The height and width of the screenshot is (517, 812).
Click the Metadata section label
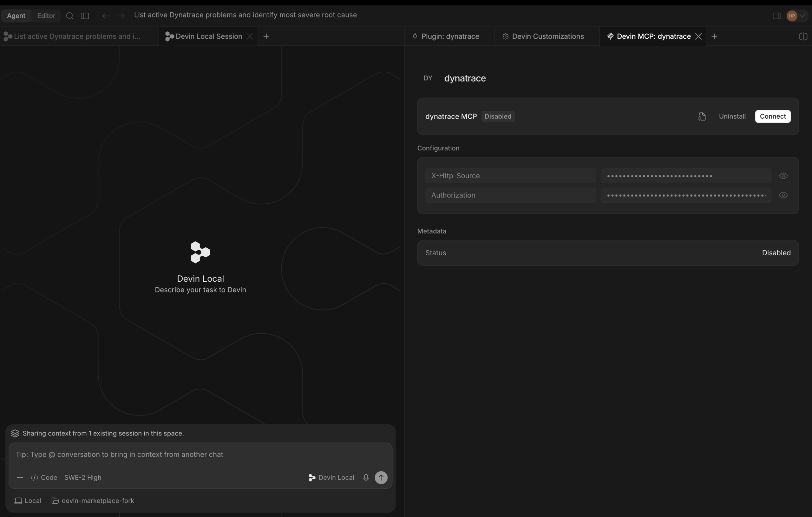(432, 231)
